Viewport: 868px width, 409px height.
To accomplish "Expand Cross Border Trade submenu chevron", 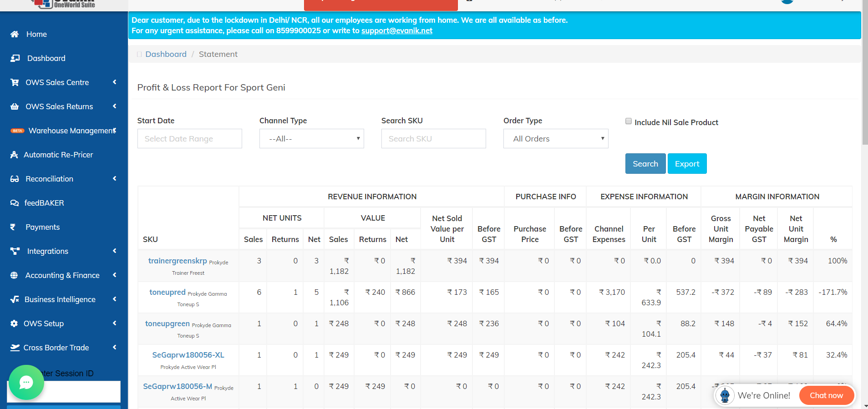I will click(x=115, y=347).
